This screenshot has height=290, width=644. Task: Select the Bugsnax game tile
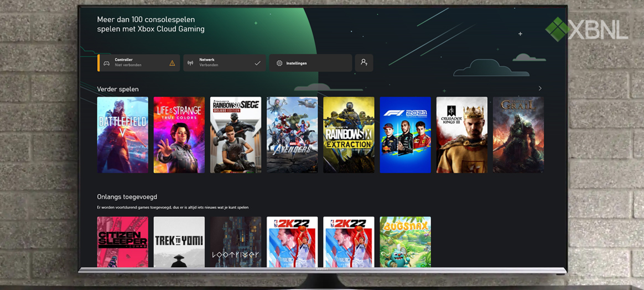click(406, 242)
